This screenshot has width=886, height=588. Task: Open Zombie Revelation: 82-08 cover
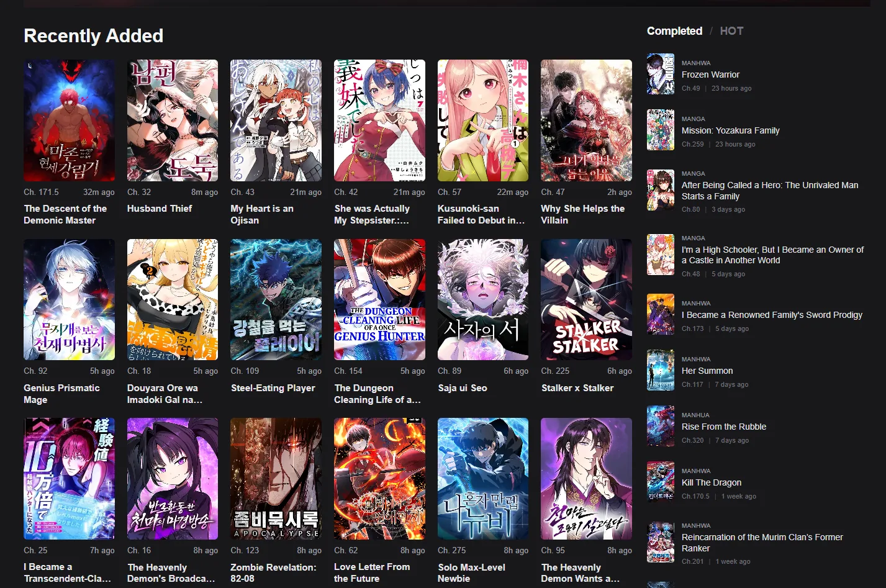[x=276, y=479]
